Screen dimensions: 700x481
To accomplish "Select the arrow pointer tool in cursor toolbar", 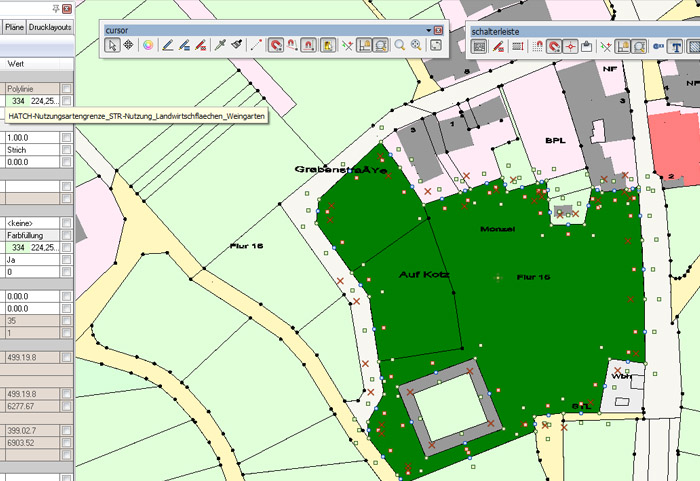I will 113,45.
